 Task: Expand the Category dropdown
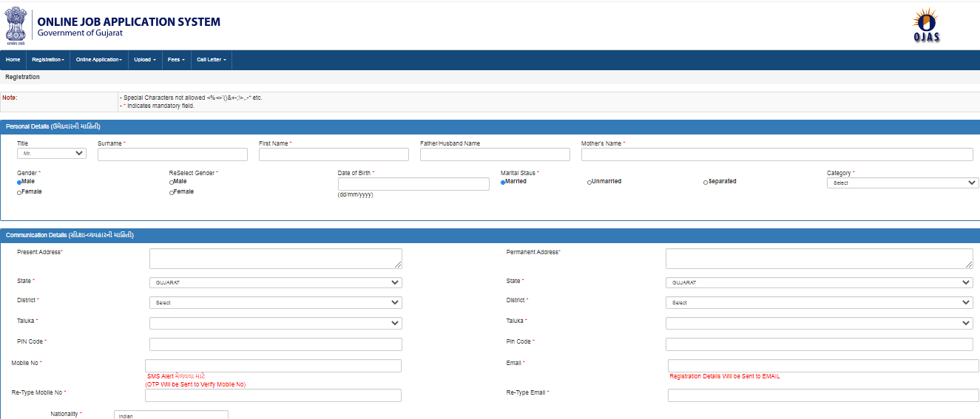tap(902, 183)
